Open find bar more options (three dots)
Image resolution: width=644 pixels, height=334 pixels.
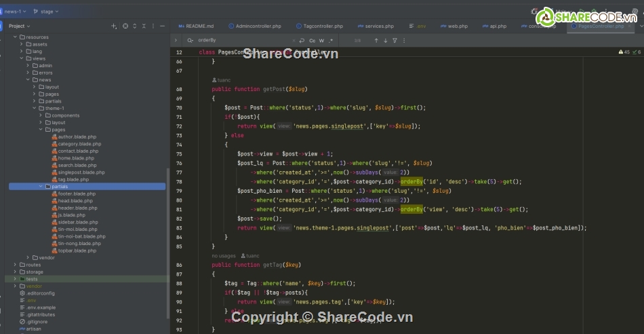pos(404,40)
